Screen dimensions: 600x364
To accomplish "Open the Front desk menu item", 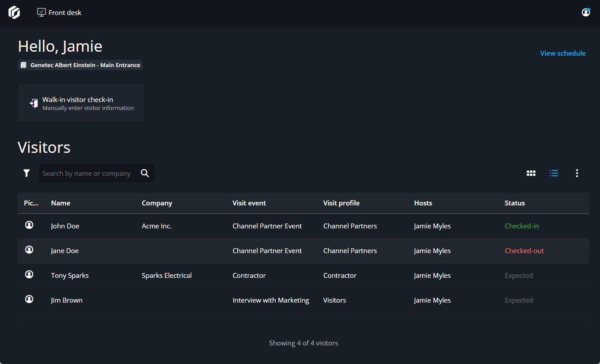I will pos(59,12).
